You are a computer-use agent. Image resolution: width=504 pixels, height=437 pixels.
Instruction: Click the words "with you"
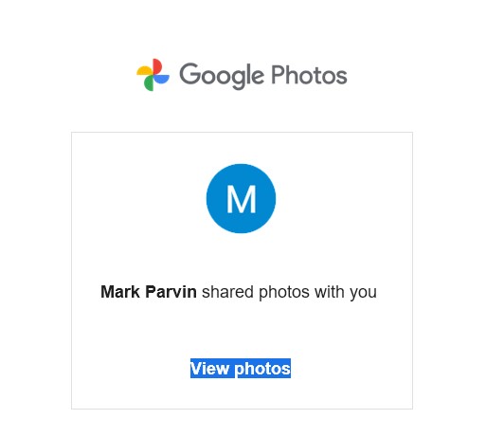[346, 293]
